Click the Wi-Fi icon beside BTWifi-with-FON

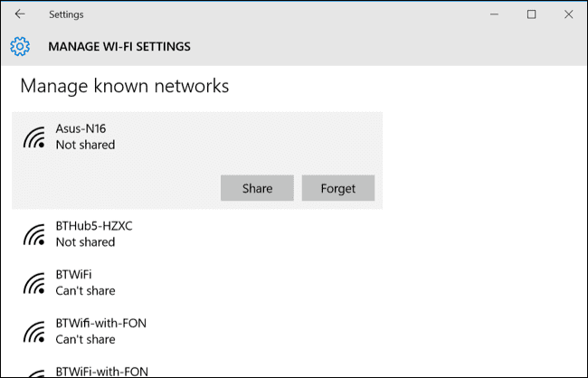34,332
